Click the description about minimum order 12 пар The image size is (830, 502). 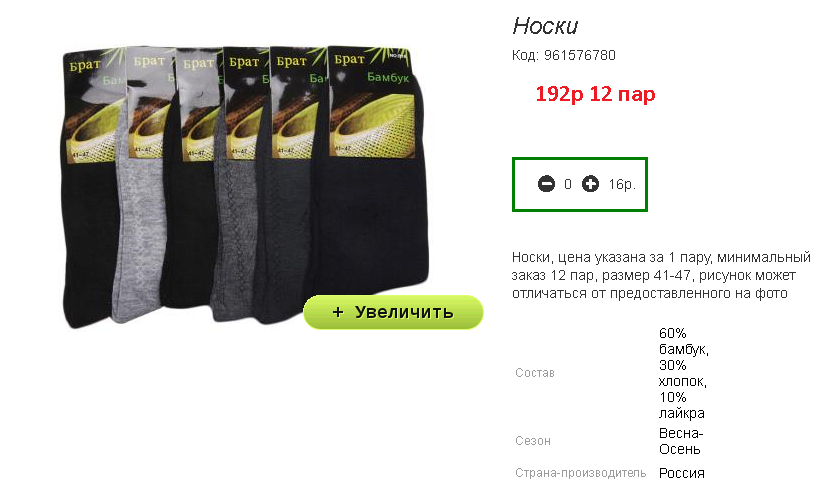click(x=661, y=275)
